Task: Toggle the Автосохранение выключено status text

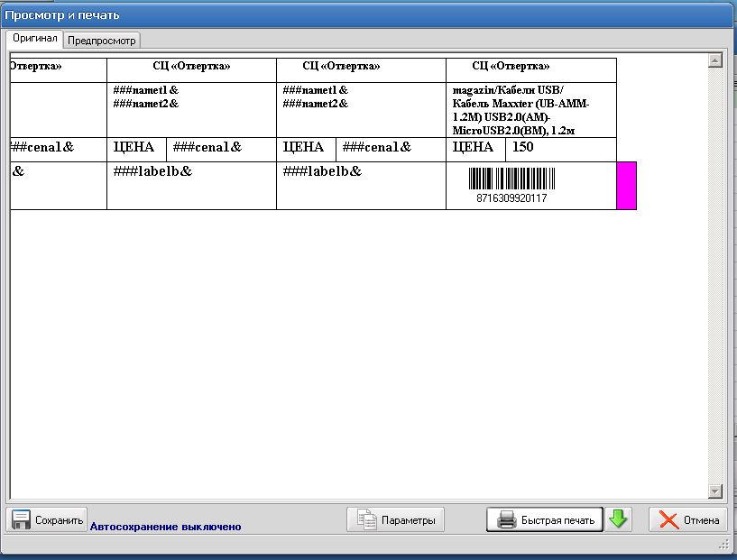Action: (165, 526)
